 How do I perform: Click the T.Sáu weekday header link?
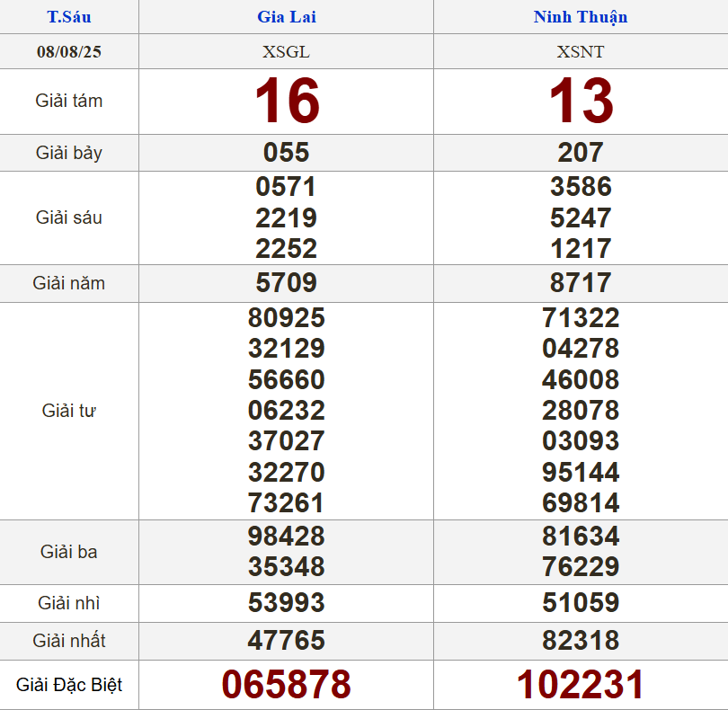(69, 17)
